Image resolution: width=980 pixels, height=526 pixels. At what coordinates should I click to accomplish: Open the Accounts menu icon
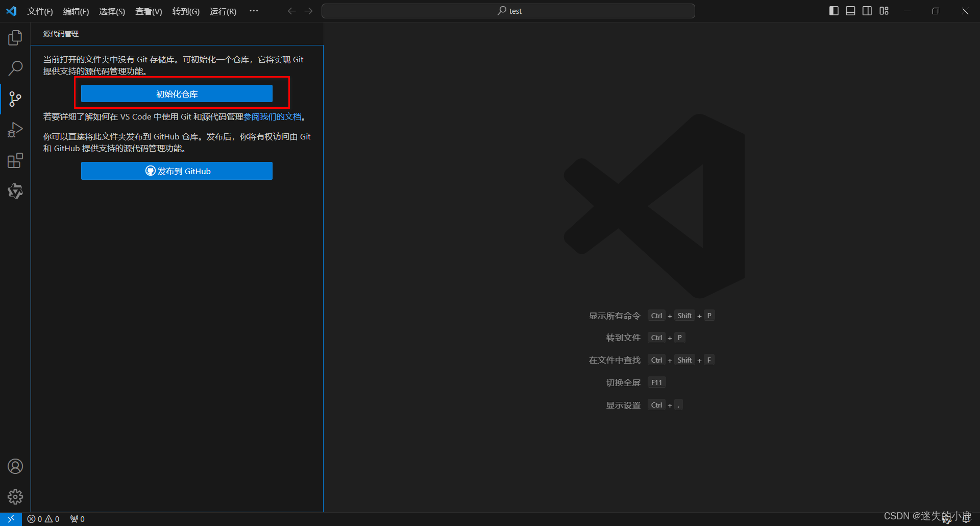15,466
